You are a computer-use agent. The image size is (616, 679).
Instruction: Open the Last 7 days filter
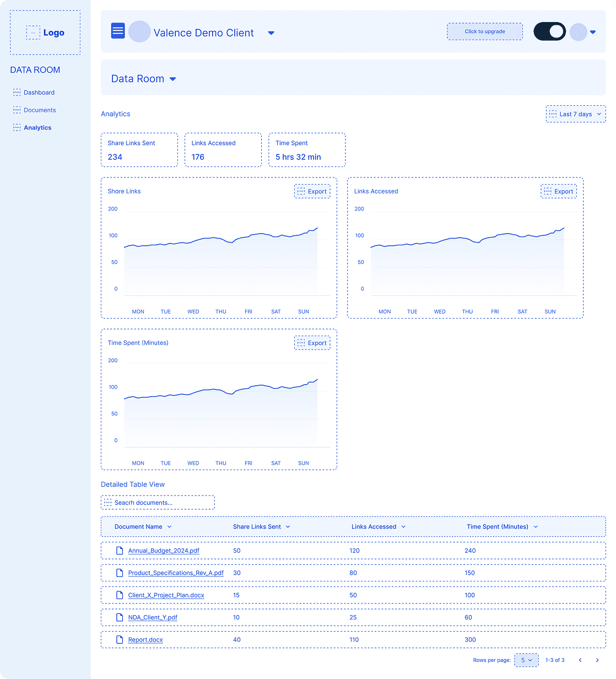(x=575, y=114)
